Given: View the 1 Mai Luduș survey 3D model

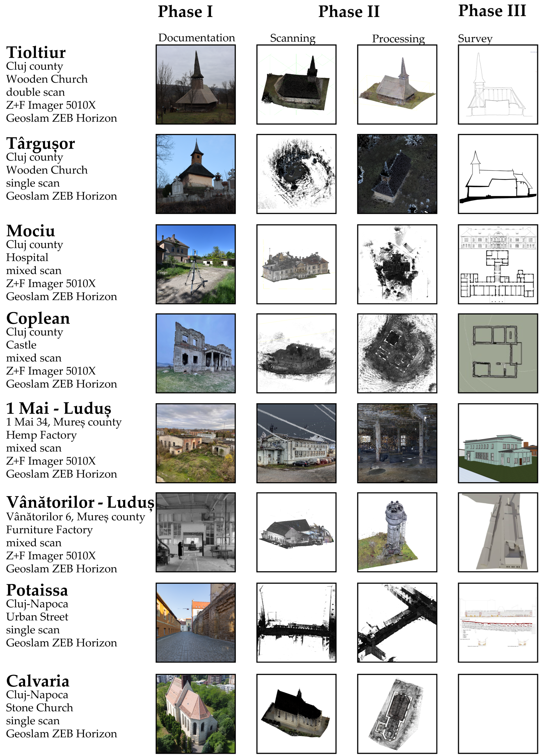Looking at the screenshot, I should point(498,443).
